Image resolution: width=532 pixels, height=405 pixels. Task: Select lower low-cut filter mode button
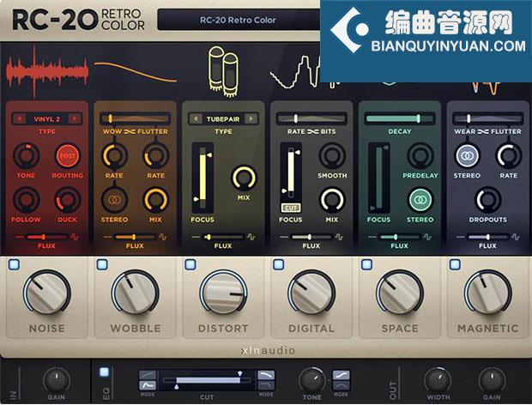coord(148,385)
